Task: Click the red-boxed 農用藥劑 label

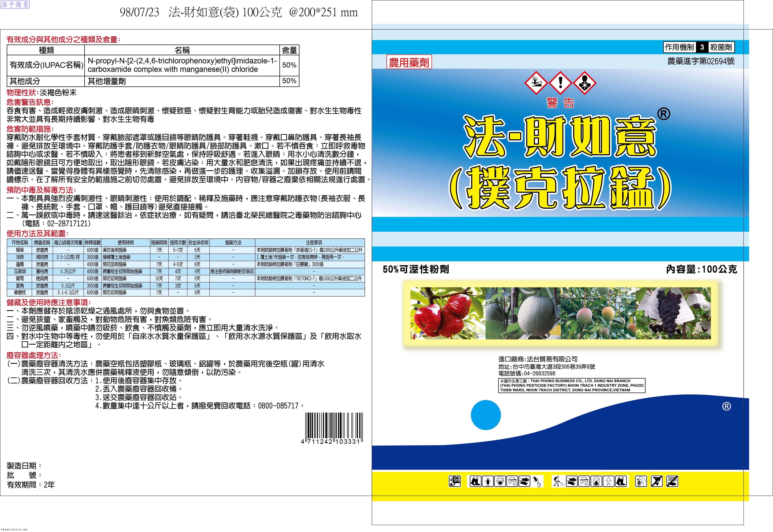Action: [409, 62]
